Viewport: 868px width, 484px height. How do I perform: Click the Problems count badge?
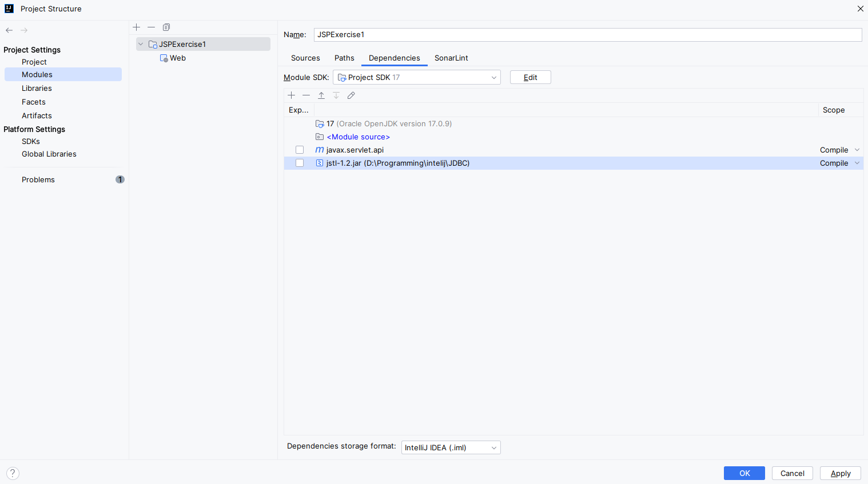pyautogui.click(x=120, y=179)
